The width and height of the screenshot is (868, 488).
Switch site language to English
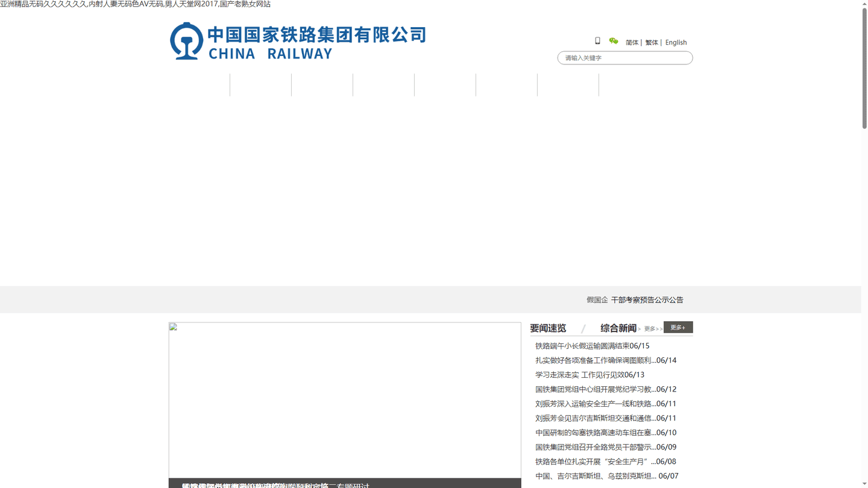676,42
